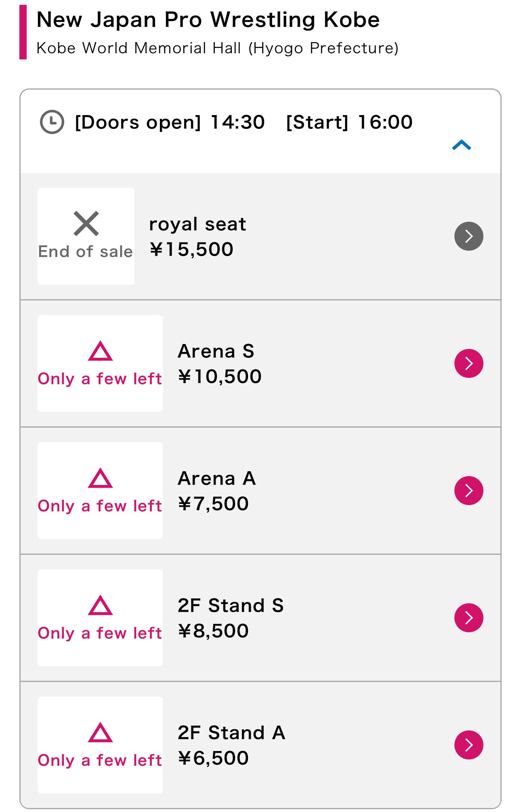The height and width of the screenshot is (812, 521).
Task: Click the 2F Stand A triangle icon
Action: [x=100, y=732]
